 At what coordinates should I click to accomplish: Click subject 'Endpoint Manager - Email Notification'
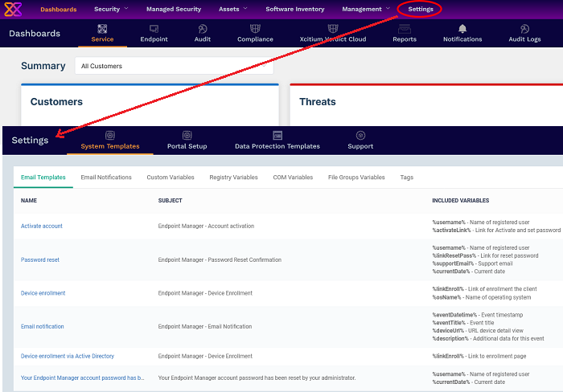205,326
